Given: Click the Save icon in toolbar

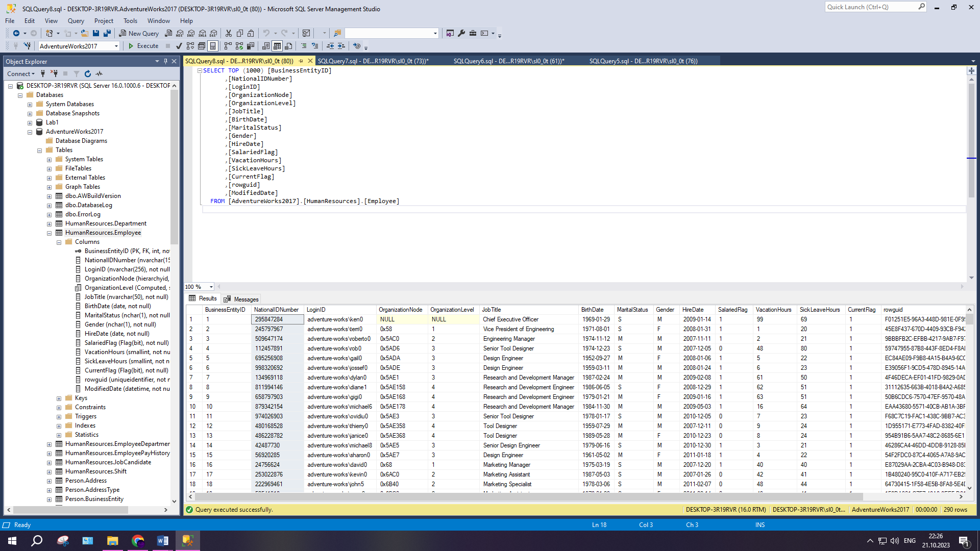Looking at the screenshot, I should coord(96,34).
